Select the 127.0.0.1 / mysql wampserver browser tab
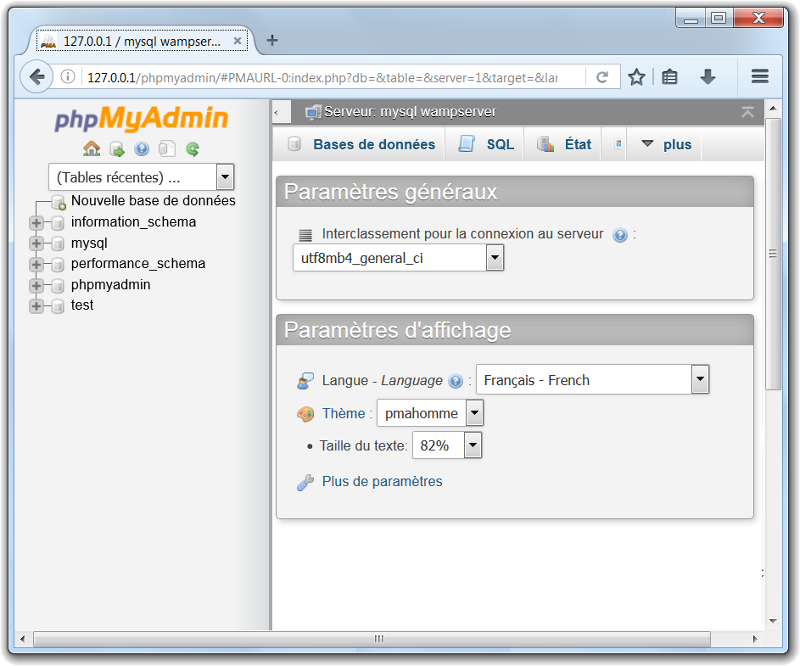Screen dimensions: 800x666 point(141,41)
